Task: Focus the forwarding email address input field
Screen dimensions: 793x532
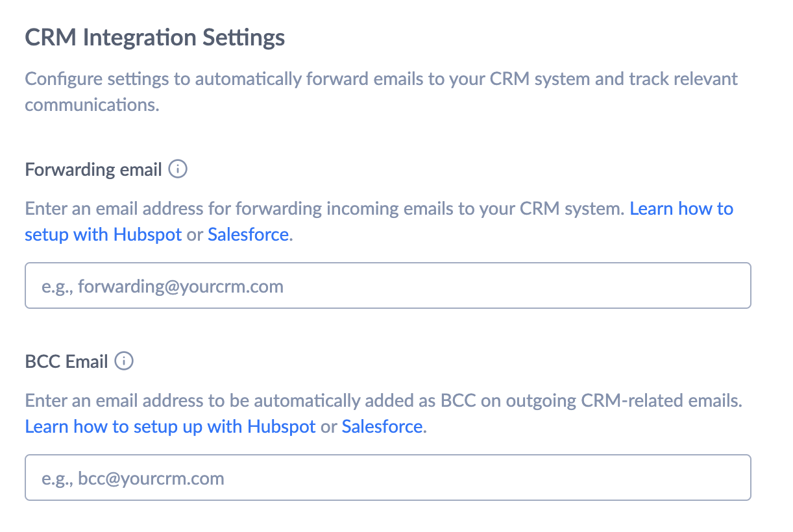Action: coord(387,285)
